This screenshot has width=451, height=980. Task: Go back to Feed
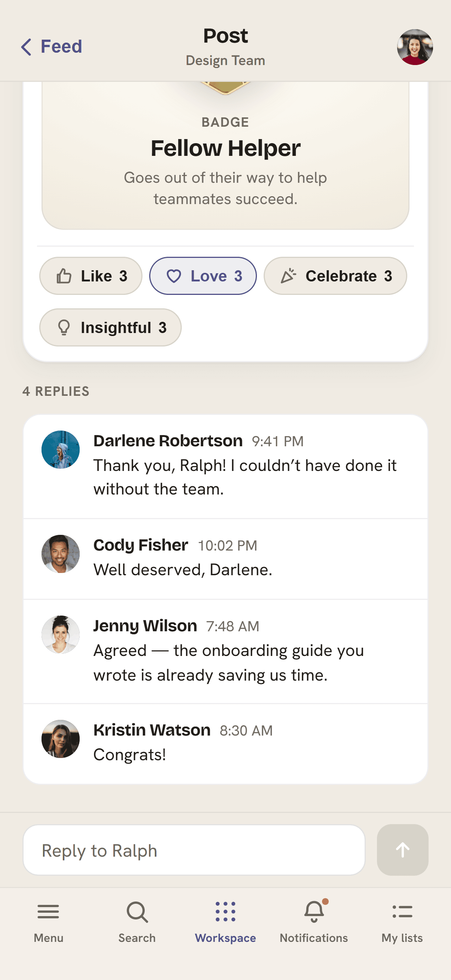tap(51, 47)
